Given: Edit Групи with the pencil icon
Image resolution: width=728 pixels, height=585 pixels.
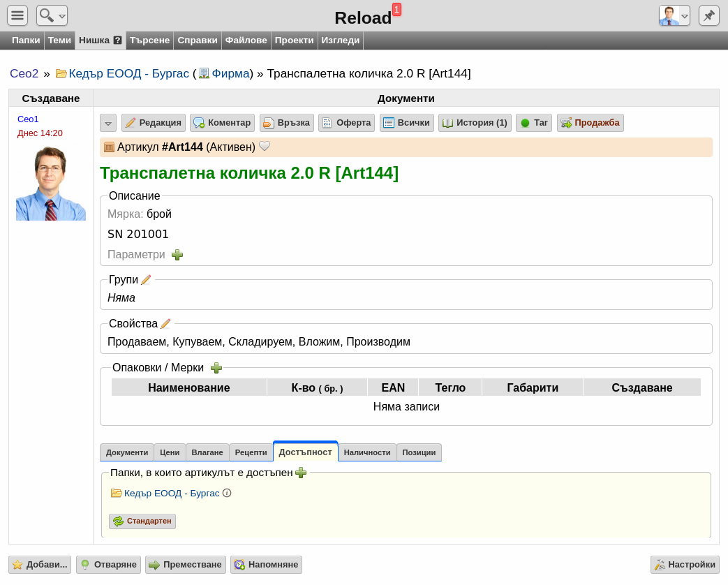Looking at the screenshot, I should pos(146,279).
